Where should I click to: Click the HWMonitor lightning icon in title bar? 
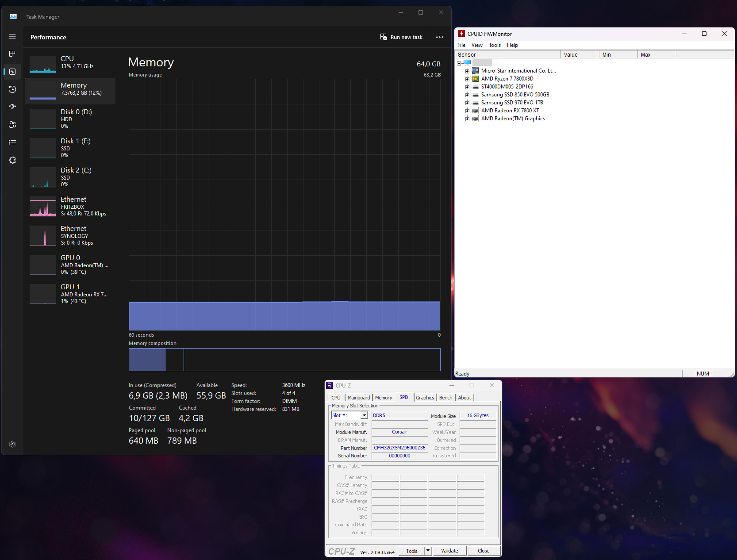[x=461, y=34]
